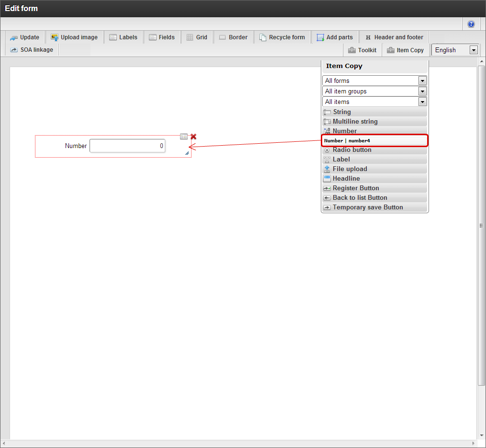Select Multiline string item type
486x448 pixels.
click(x=374, y=122)
